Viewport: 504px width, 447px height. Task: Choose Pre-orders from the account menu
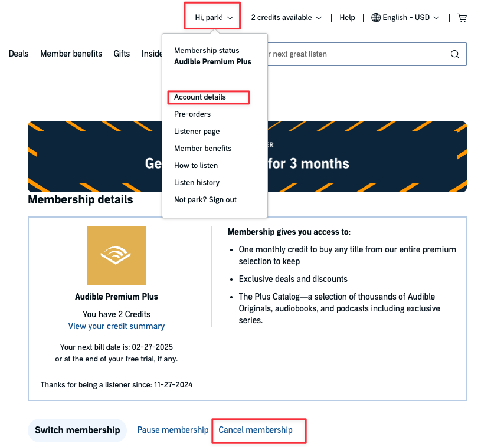[192, 114]
